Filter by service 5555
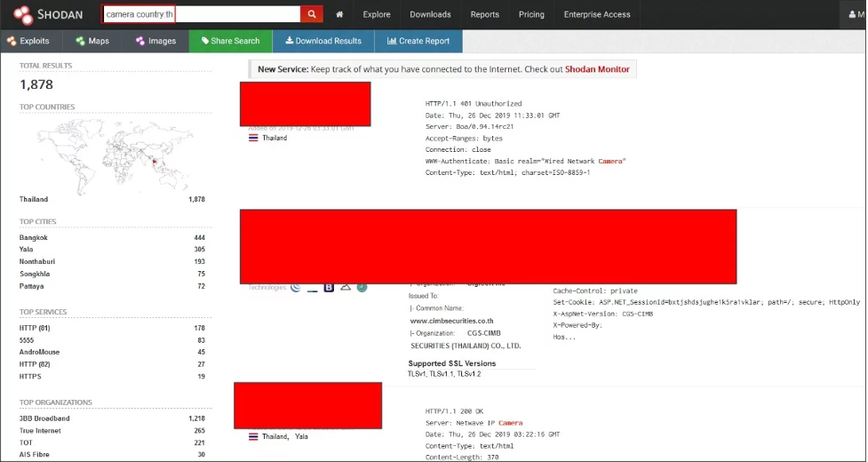Image resolution: width=868 pixels, height=462 pixels. point(27,340)
